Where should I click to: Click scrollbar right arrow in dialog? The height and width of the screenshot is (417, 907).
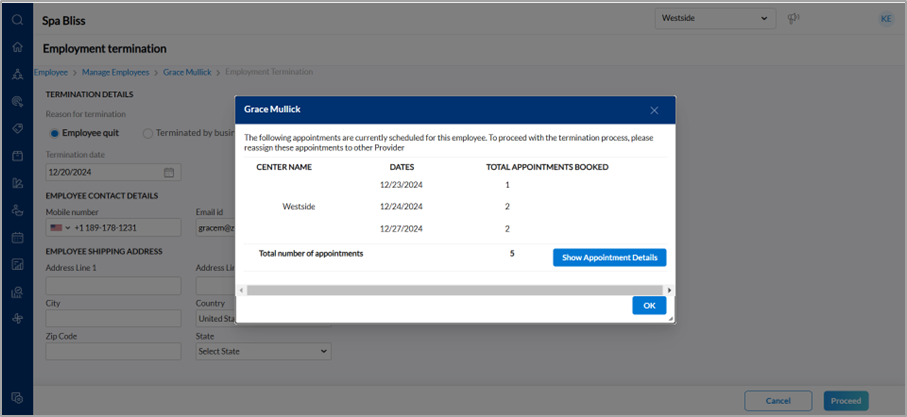pyautogui.click(x=669, y=290)
